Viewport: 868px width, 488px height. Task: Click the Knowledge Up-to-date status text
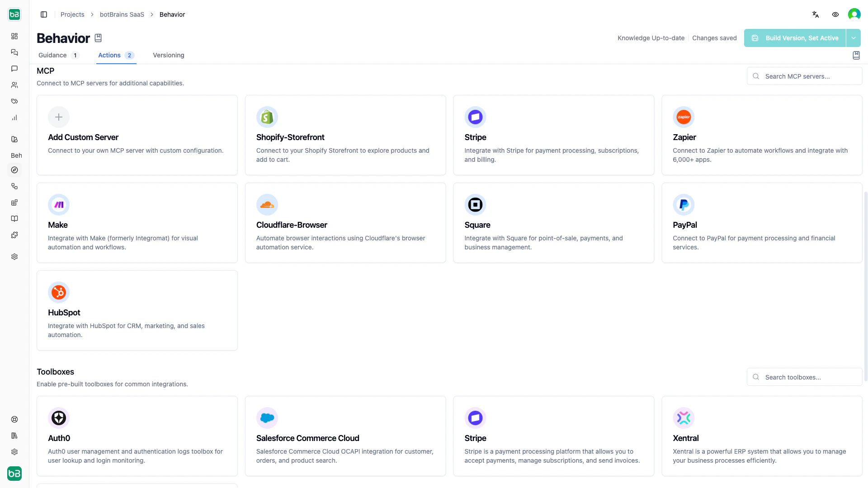pos(651,38)
